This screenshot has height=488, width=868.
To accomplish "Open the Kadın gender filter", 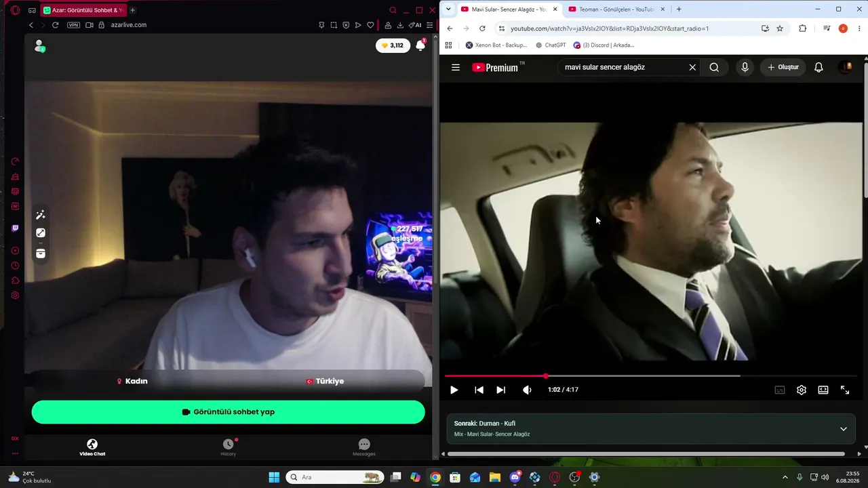I will coord(132,381).
